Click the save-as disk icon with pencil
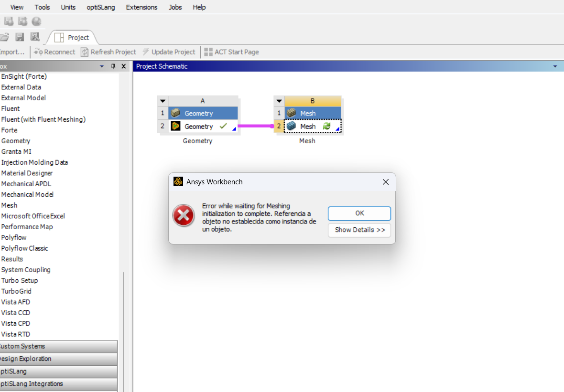This screenshot has height=392, width=564. [35, 37]
